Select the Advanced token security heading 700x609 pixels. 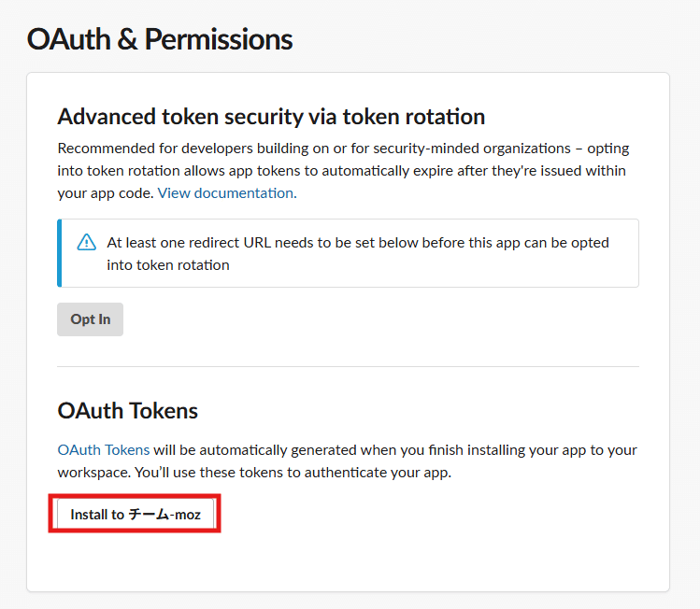(x=271, y=117)
